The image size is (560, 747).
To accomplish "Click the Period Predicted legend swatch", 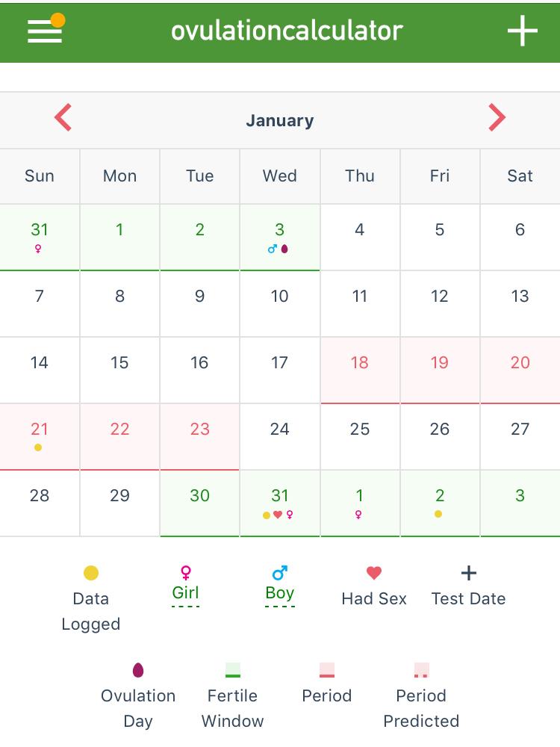I will point(421,670).
